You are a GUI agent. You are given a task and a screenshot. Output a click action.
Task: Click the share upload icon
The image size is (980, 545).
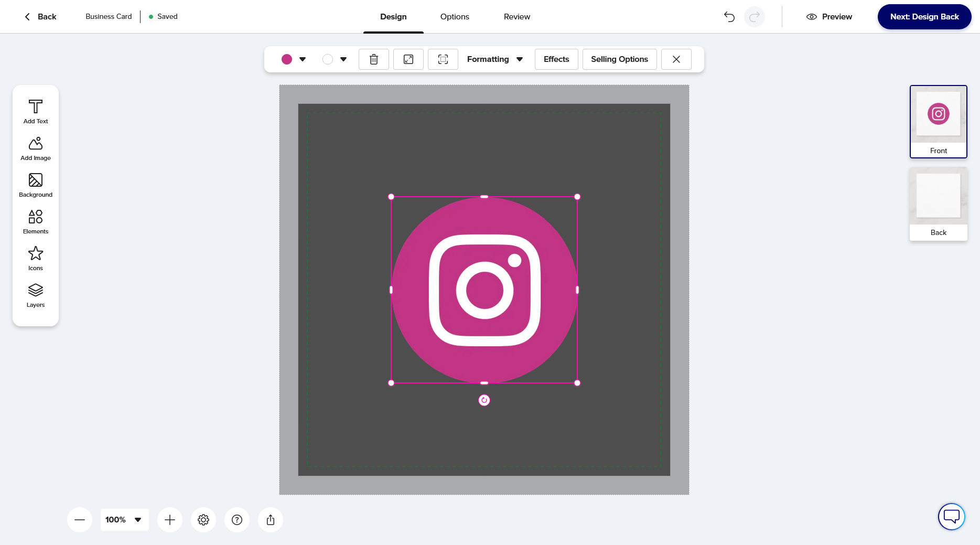tap(271, 520)
